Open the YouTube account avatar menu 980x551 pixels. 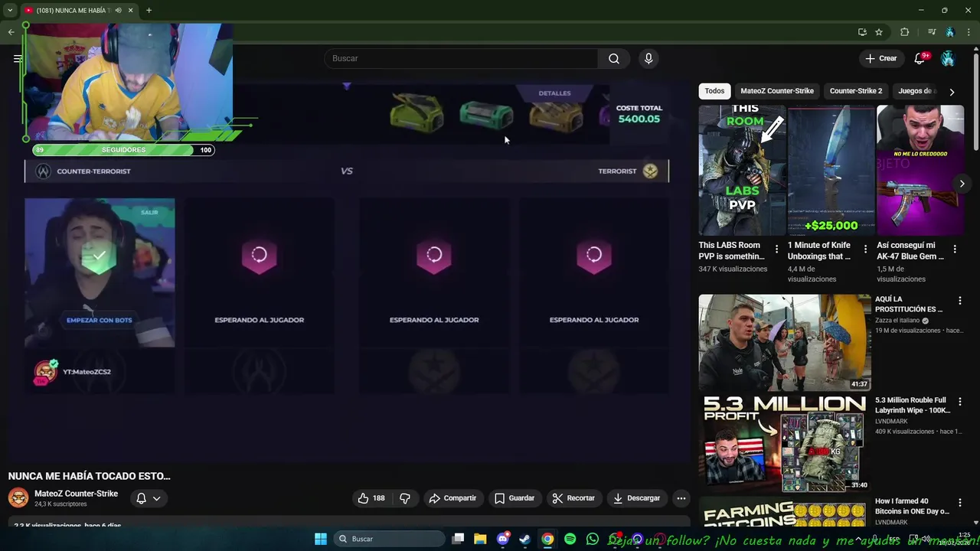(948, 59)
